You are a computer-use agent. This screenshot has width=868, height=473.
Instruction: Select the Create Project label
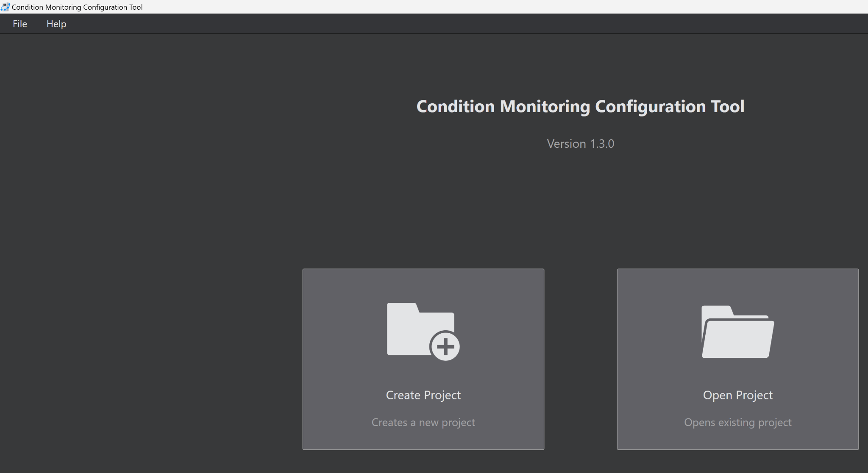coord(423,395)
